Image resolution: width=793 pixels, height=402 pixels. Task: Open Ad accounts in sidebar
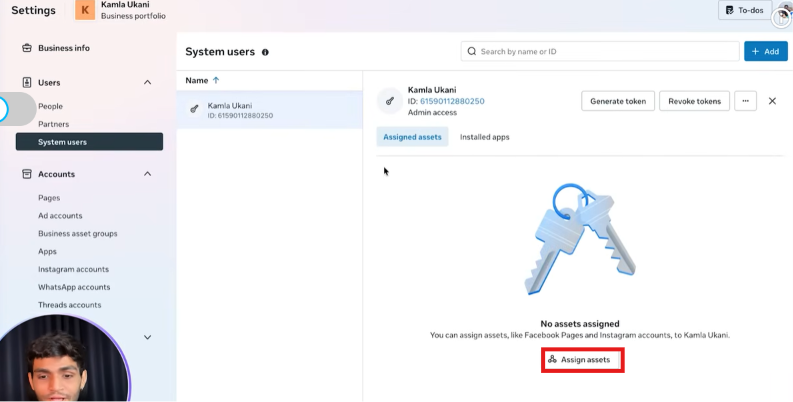pos(60,215)
